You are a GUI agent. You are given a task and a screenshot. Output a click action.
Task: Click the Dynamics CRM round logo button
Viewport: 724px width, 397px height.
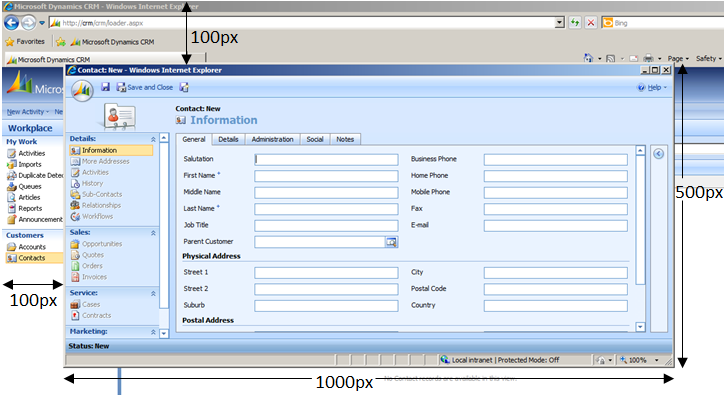coord(82,90)
